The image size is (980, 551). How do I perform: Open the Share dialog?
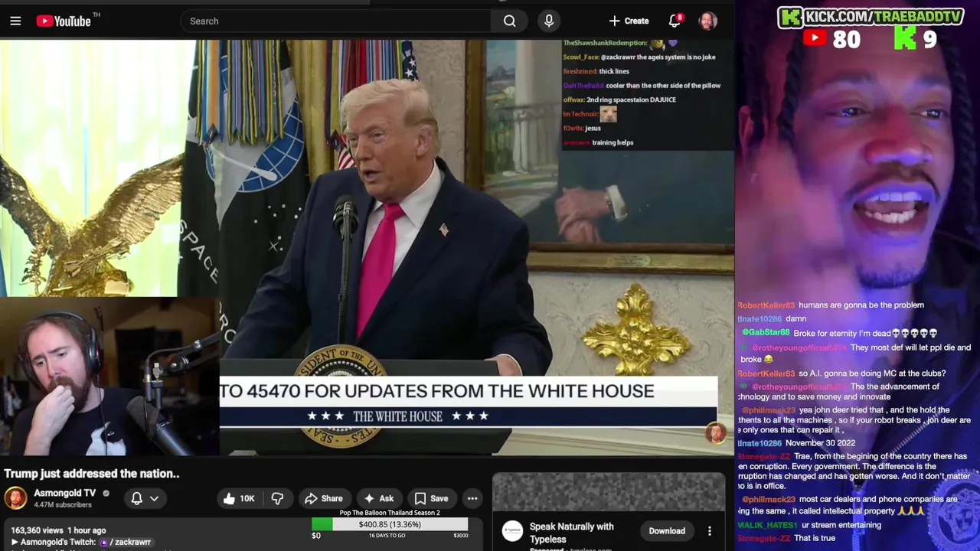323,498
